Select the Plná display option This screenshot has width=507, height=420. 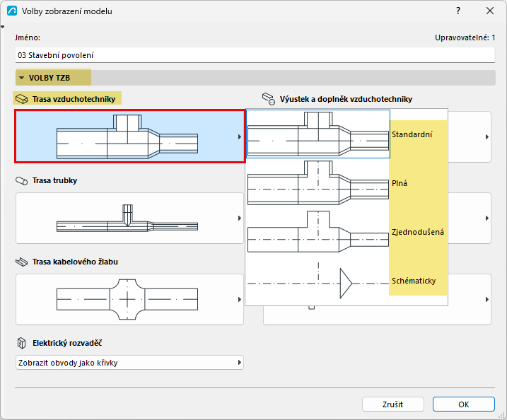click(346, 183)
